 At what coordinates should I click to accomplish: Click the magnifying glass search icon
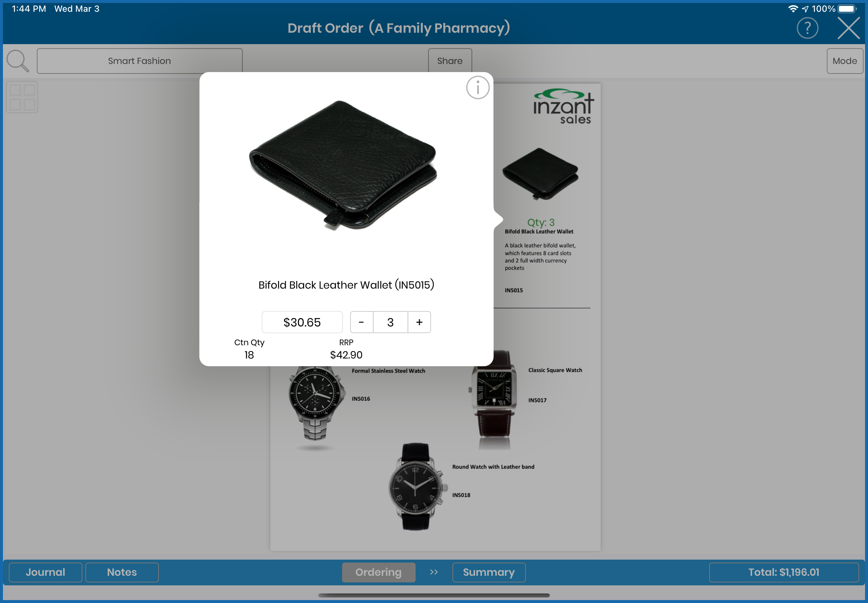(x=18, y=61)
